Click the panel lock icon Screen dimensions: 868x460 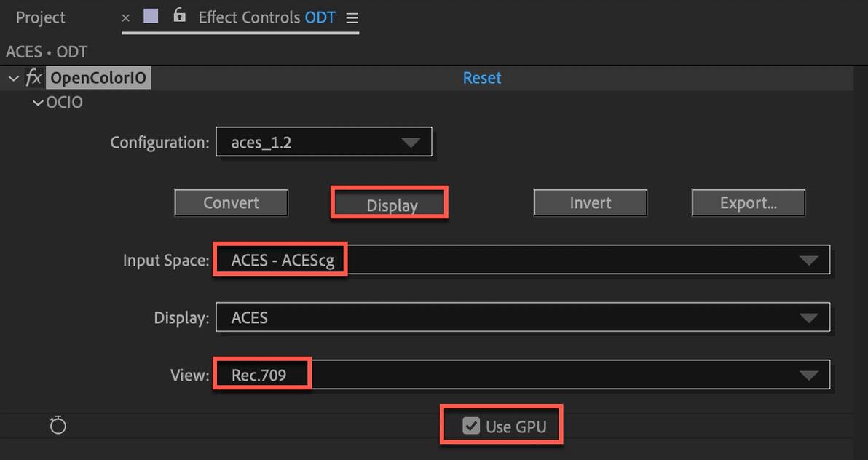tap(179, 16)
